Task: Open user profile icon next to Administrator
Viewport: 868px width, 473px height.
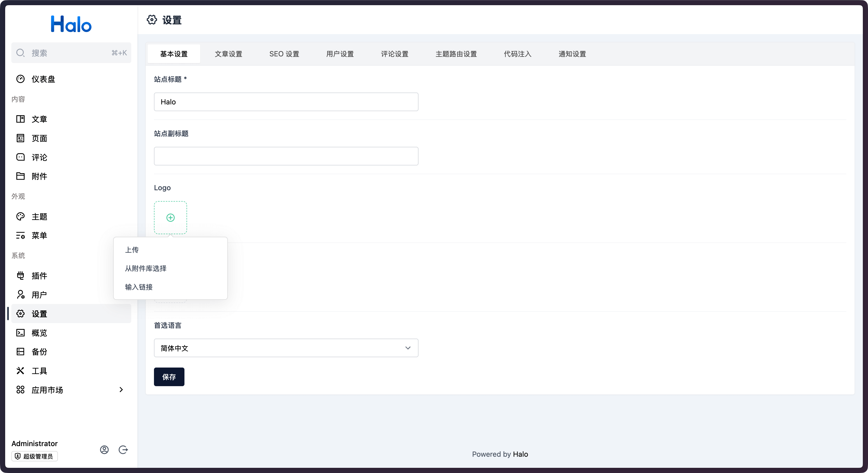Action: click(104, 450)
